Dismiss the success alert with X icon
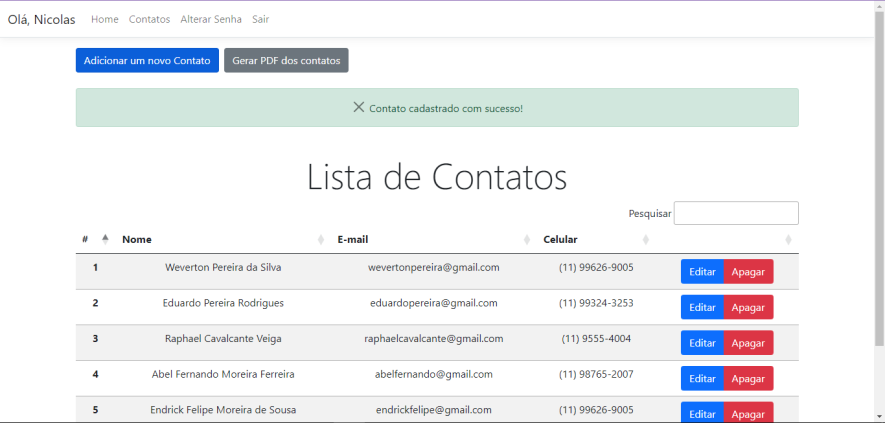This screenshot has width=885, height=423. (x=358, y=107)
